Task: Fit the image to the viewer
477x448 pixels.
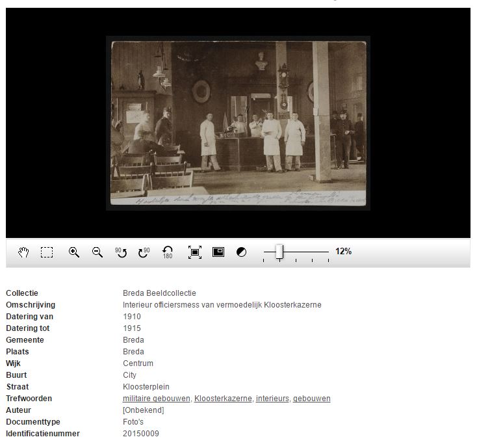Action: coord(194,252)
